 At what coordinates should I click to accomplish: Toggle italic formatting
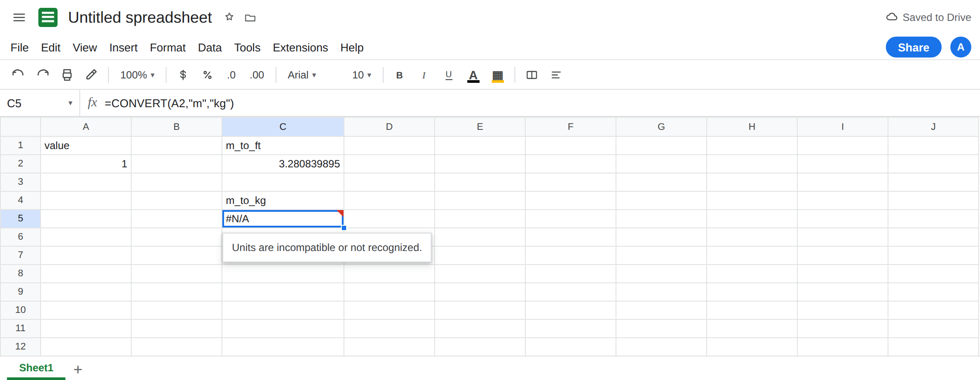pyautogui.click(x=424, y=75)
